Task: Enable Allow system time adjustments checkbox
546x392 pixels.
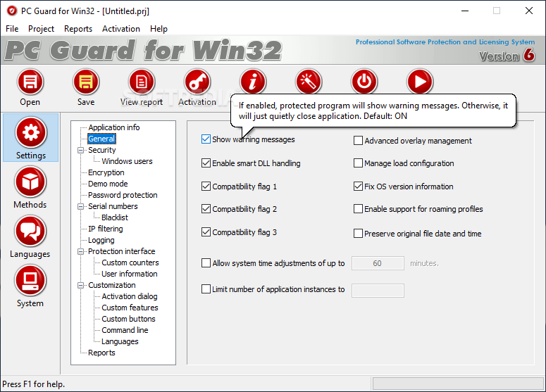Action: 206,263
